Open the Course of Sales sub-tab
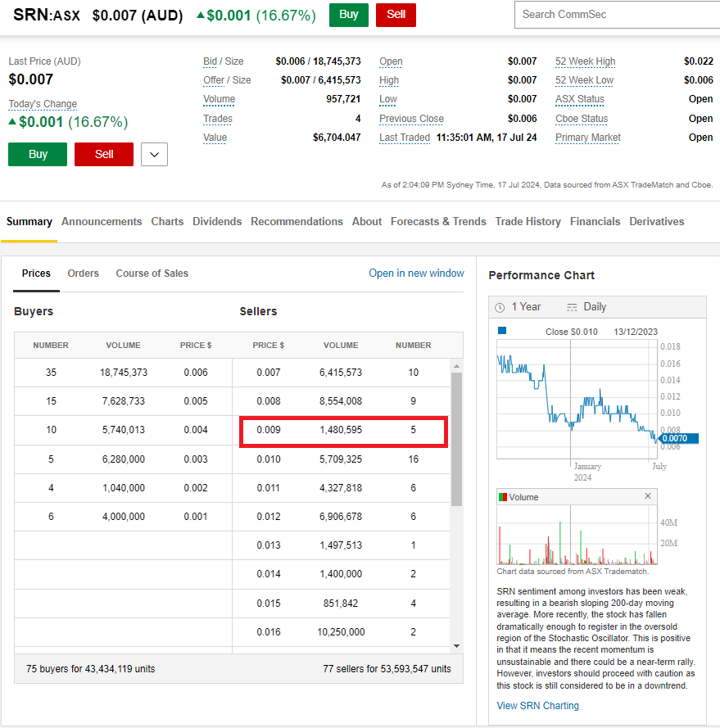The height and width of the screenshot is (728, 720). 152,274
